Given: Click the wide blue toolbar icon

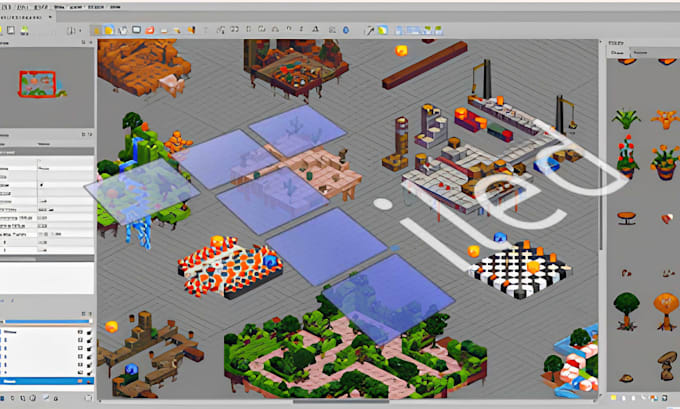Looking at the screenshot, I should coord(414,30).
